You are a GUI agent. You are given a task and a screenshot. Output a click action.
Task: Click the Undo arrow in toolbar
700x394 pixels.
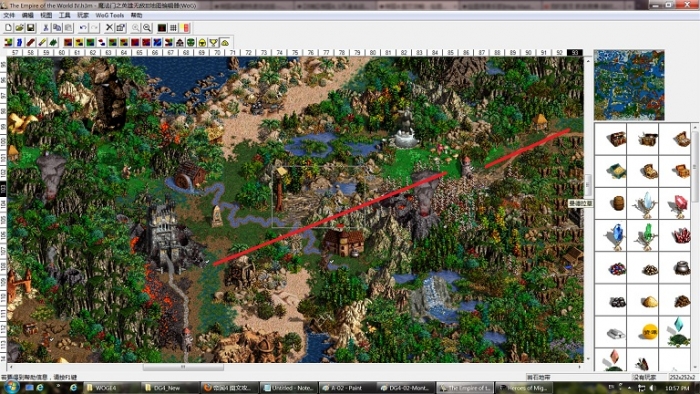coord(83,28)
